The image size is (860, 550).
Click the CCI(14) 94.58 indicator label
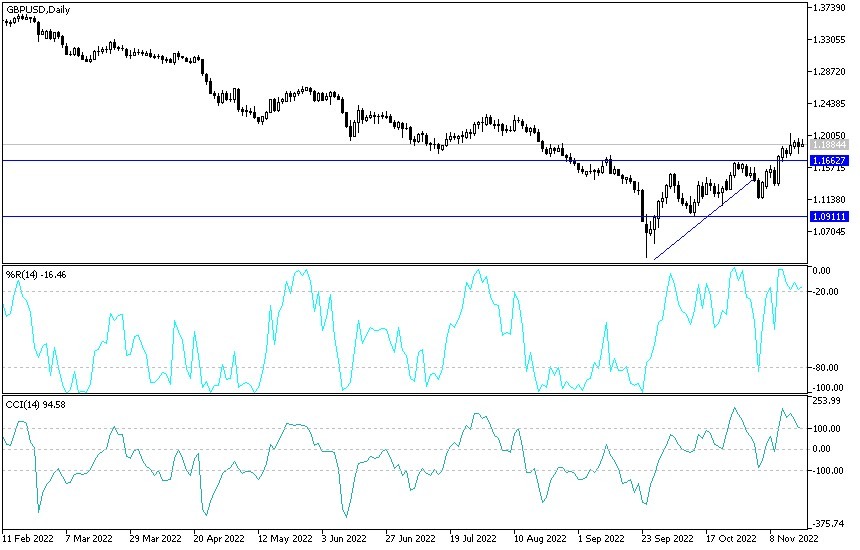point(35,405)
